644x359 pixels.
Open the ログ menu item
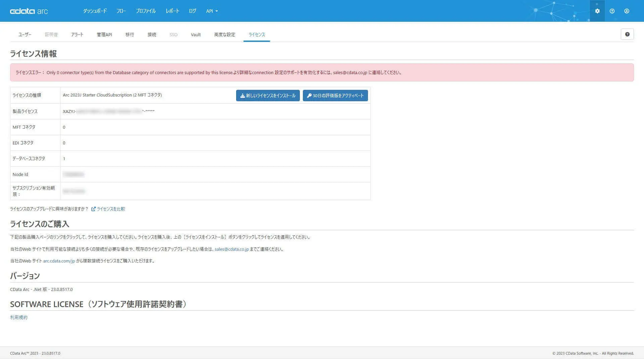point(193,11)
